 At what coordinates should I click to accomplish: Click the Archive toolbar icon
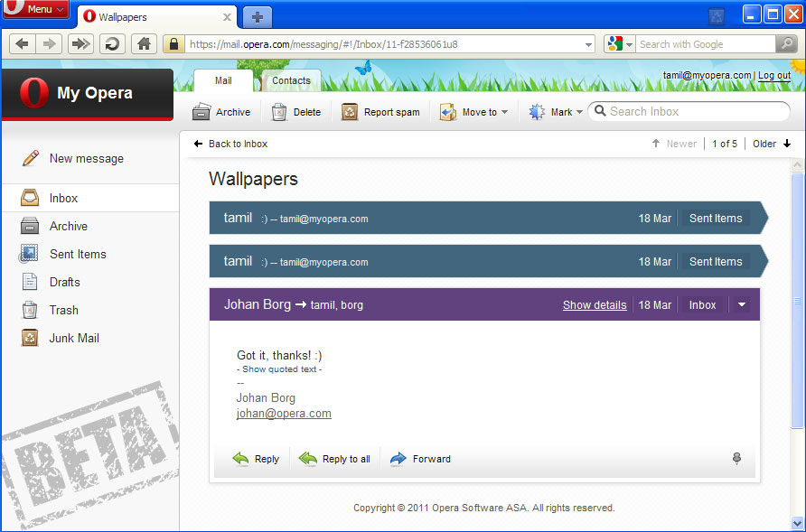pos(202,112)
